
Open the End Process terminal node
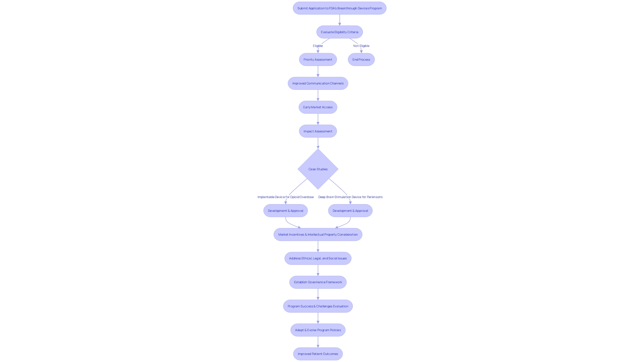[361, 59]
